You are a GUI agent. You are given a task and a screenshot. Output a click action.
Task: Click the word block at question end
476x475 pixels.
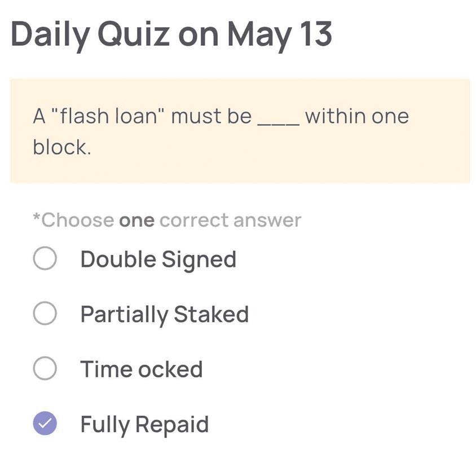62,147
